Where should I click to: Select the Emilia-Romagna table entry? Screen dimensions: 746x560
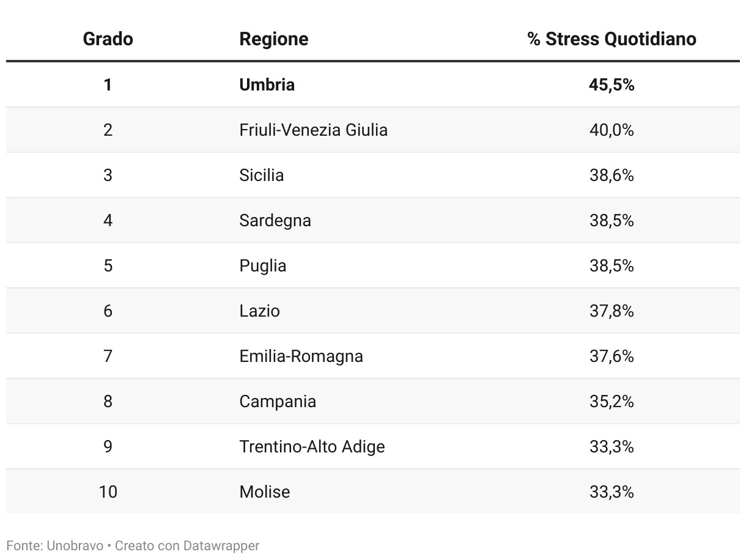pos(301,356)
